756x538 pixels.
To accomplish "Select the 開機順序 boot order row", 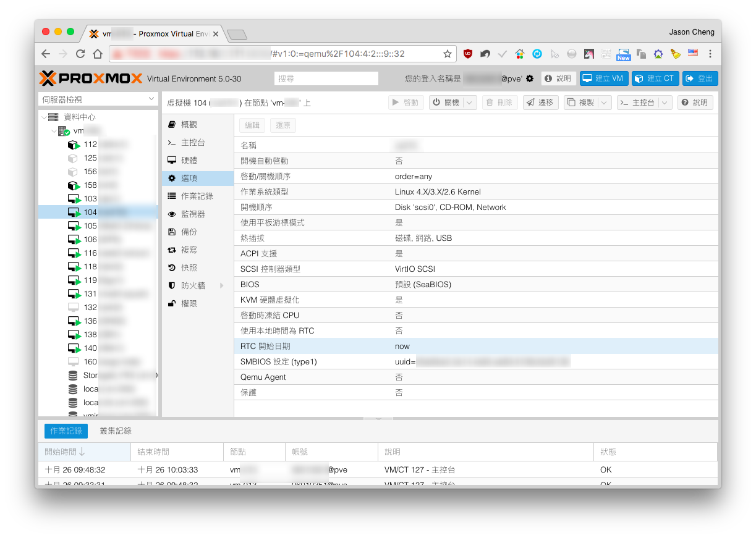I will pos(476,207).
